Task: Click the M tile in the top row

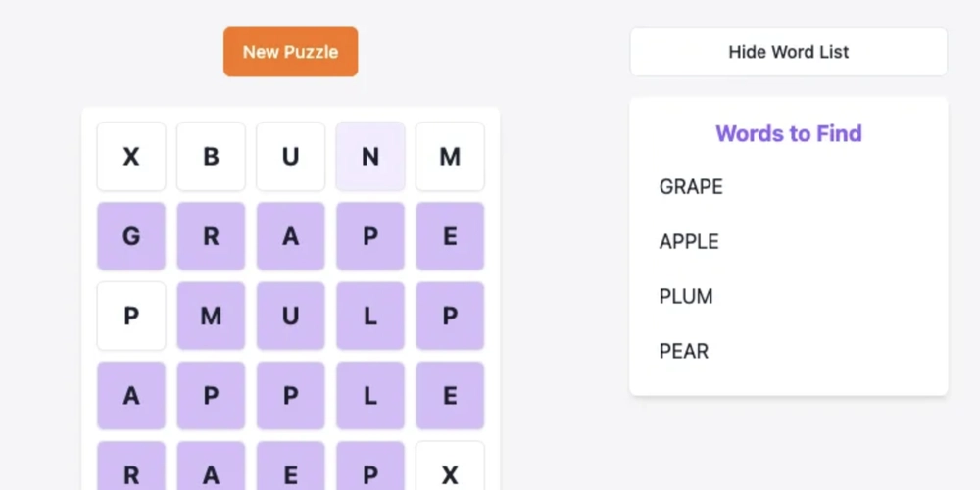Action: click(450, 157)
